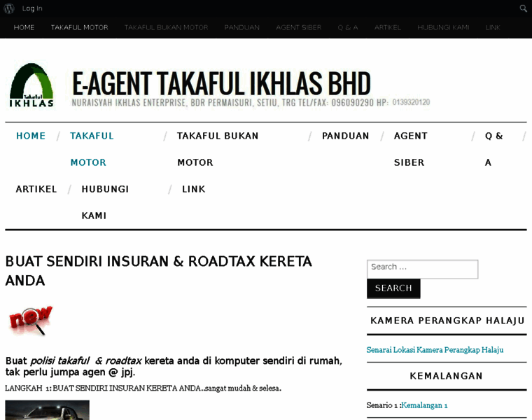
Task: Click the 'Buat polisi takaful & roadtax' paragraph
Action: click(174, 366)
